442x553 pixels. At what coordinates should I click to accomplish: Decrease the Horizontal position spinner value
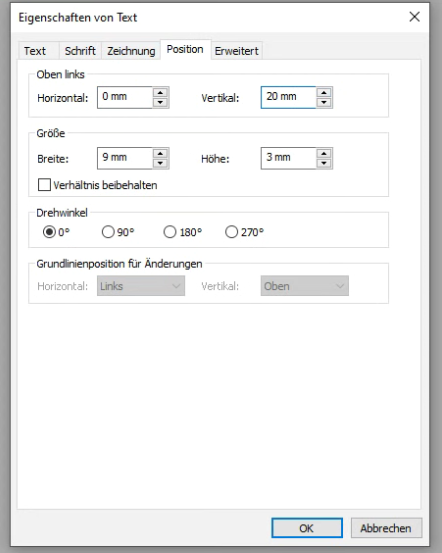[161, 103]
